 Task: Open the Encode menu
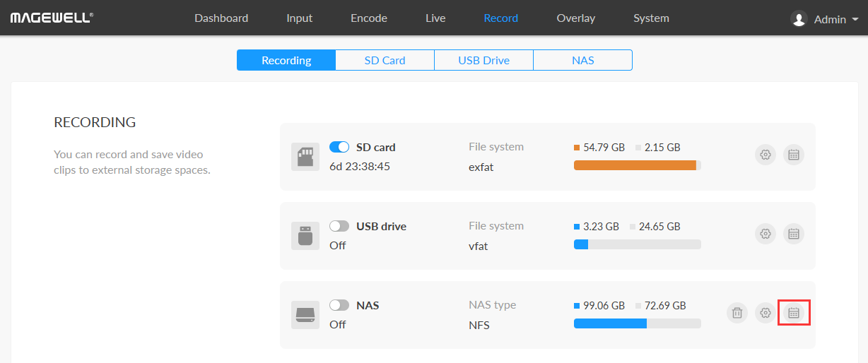pos(369,18)
